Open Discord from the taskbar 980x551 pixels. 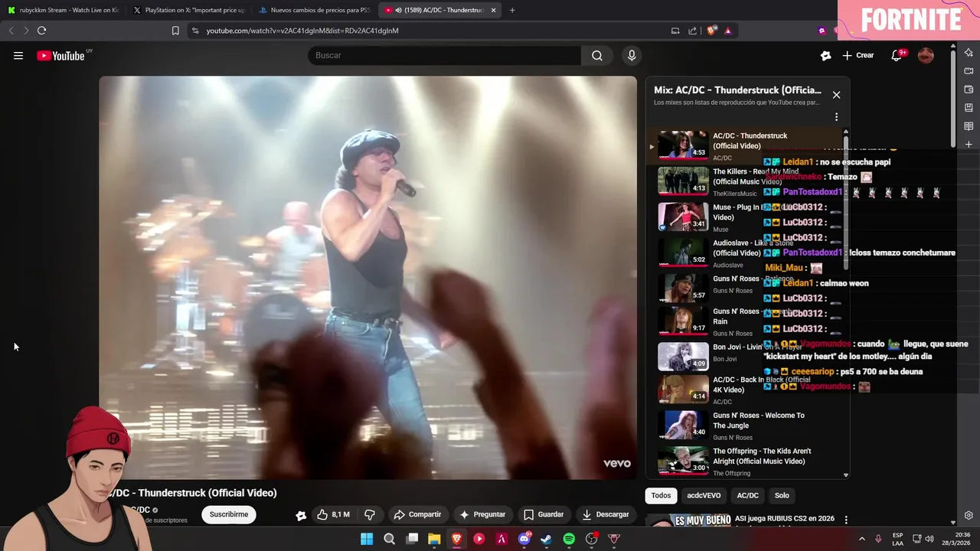[x=524, y=539]
